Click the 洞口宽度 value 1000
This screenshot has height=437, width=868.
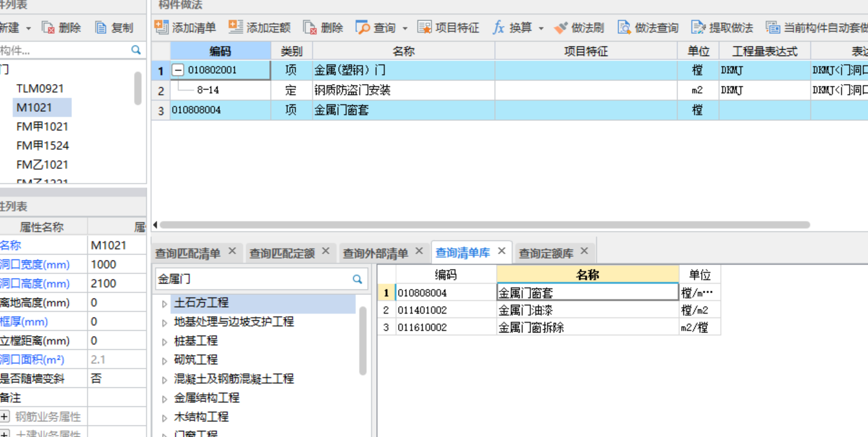tap(117, 264)
